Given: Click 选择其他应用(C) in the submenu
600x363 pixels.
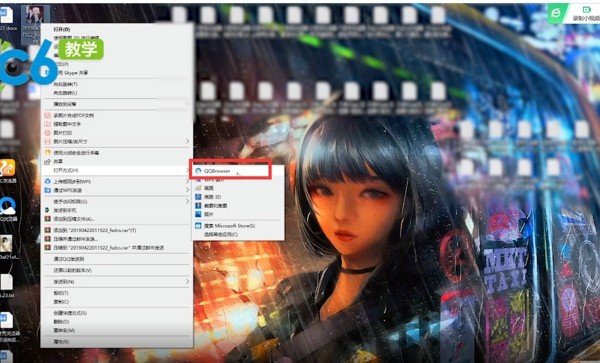Looking at the screenshot, I should pos(221,234).
